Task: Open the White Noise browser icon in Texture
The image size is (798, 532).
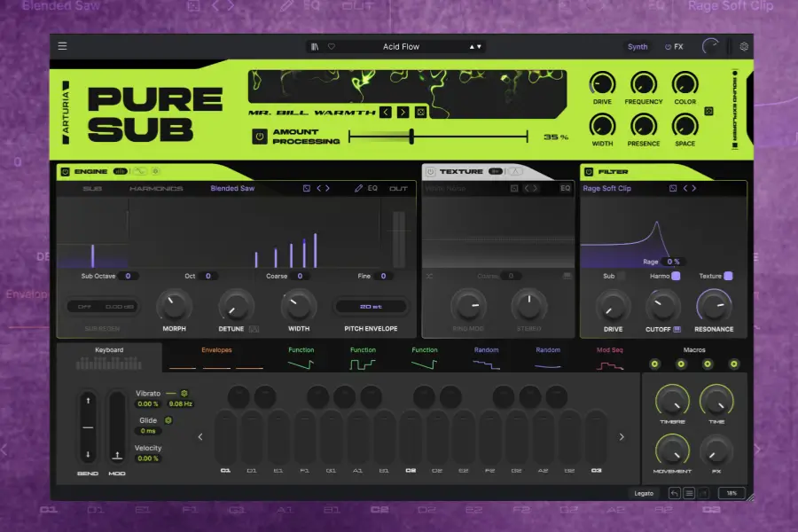Action: [514, 188]
